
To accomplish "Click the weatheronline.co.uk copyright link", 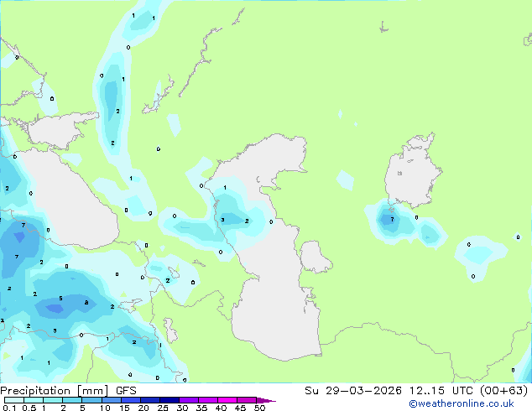I will click(x=462, y=403).
